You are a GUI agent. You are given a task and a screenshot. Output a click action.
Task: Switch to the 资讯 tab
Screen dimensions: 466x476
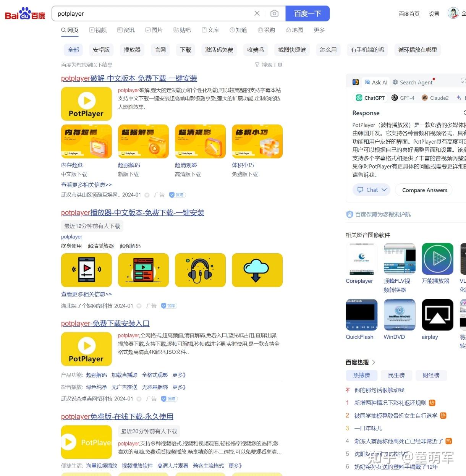[126, 30]
